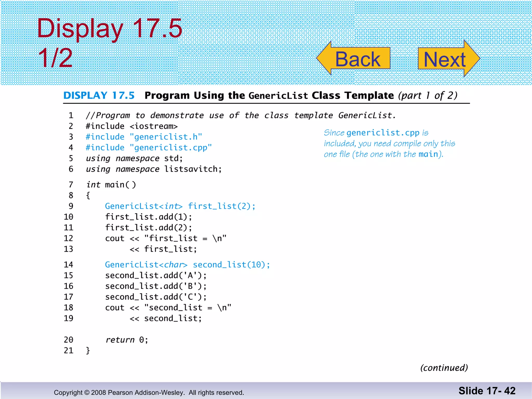Image resolution: width=532 pixels, height=399 pixels.
Task: Click the blue #include "genericlist.cpp" line
Action: point(149,148)
